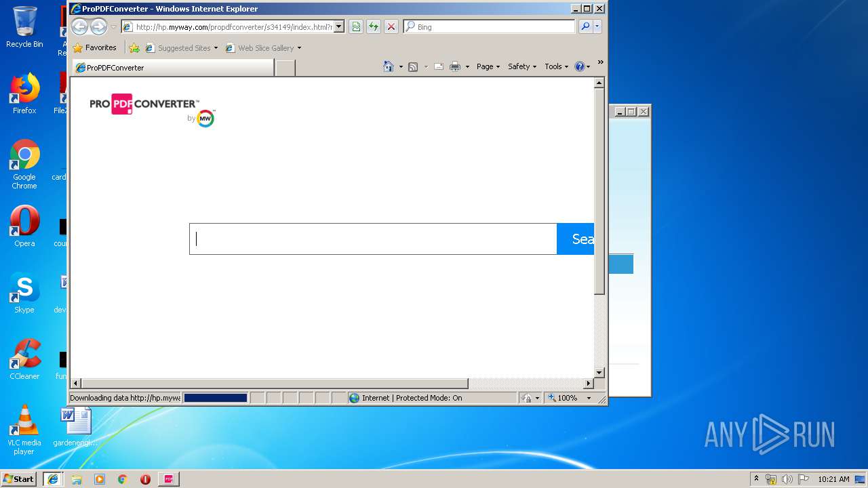Select the Skype desktop shortcut
The height and width of the screenshot is (488, 868).
pos(24,293)
